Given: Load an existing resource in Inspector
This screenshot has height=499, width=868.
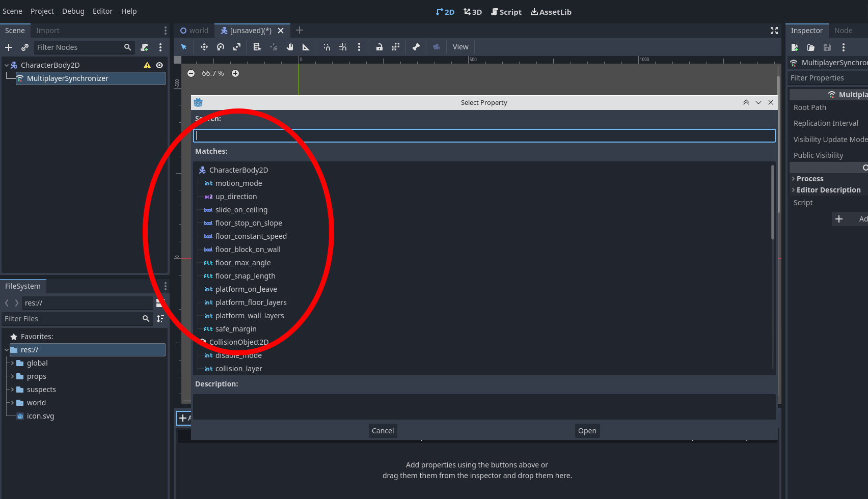Looking at the screenshot, I should click(811, 47).
